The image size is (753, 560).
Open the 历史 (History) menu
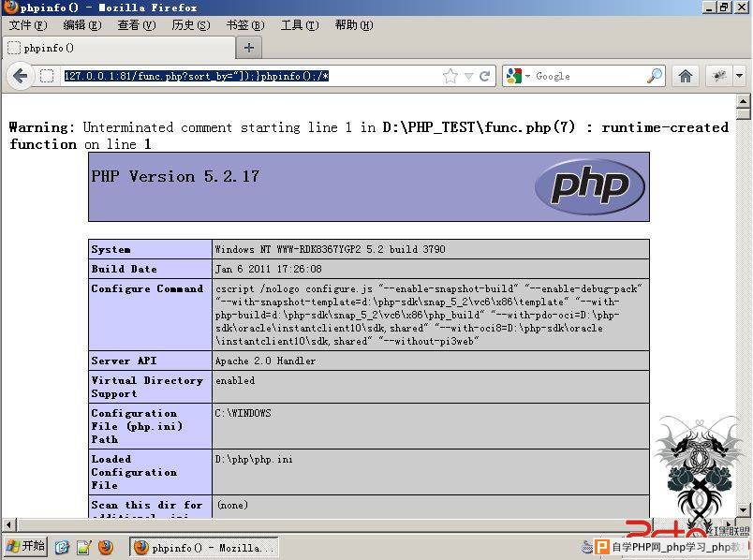tap(191, 25)
